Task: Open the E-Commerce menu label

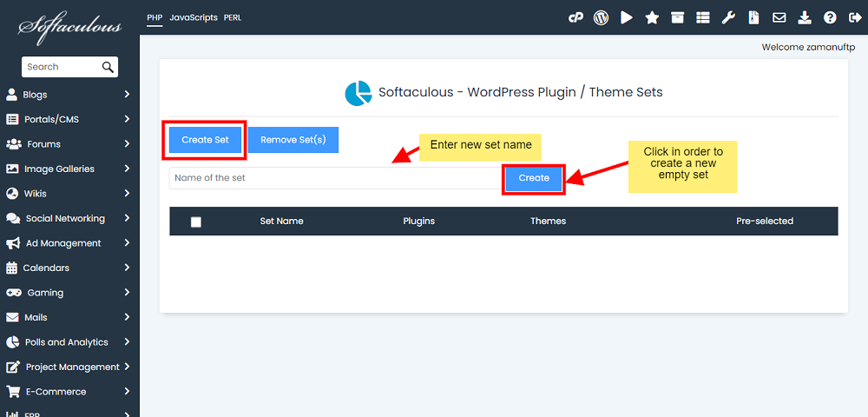Action: [56, 392]
